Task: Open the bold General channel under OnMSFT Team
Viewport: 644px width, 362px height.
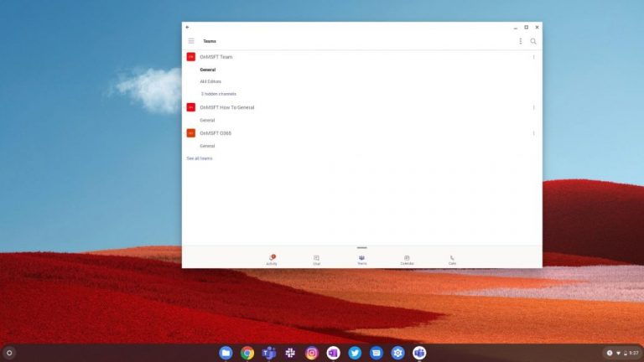Action: (208, 70)
